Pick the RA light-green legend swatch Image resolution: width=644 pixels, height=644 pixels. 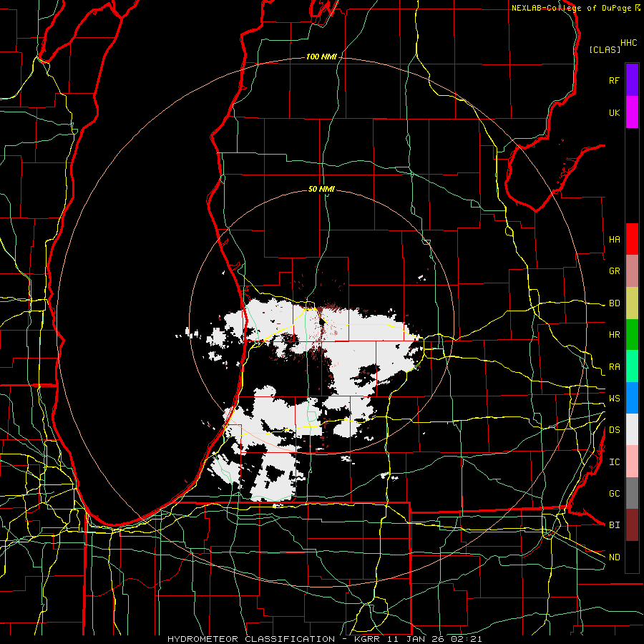pos(632,366)
